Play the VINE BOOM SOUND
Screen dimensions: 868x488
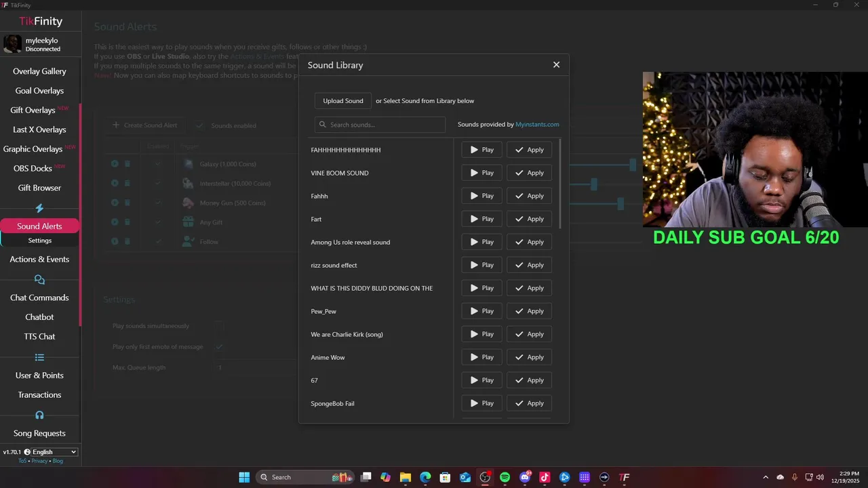482,173
